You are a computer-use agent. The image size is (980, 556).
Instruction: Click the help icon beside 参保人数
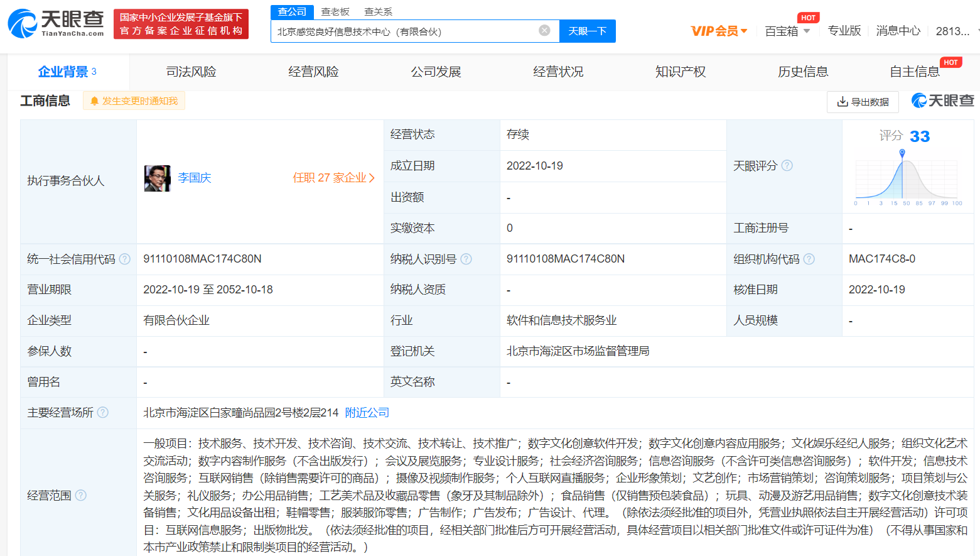pos(83,351)
